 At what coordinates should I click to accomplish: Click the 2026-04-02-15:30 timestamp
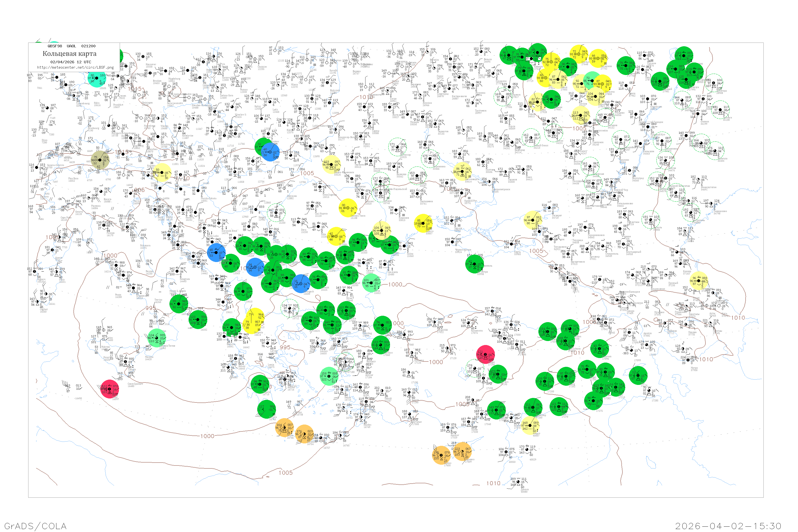click(728, 526)
